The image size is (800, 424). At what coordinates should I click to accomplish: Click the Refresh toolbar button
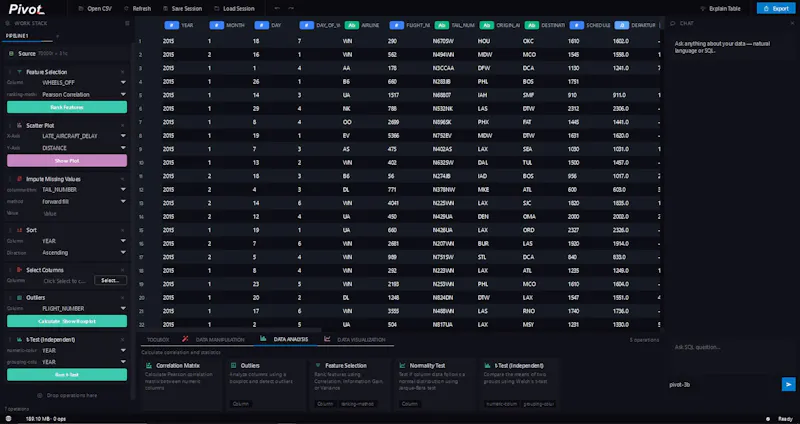pyautogui.click(x=137, y=9)
